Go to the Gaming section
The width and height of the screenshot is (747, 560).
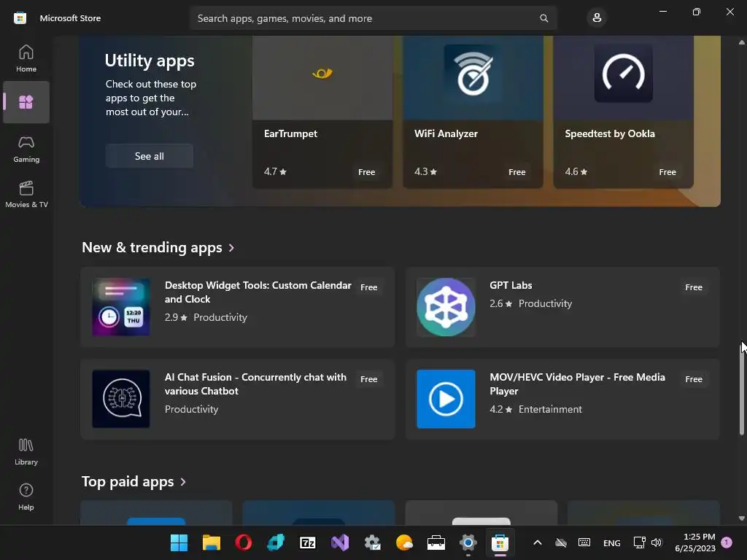click(26, 149)
